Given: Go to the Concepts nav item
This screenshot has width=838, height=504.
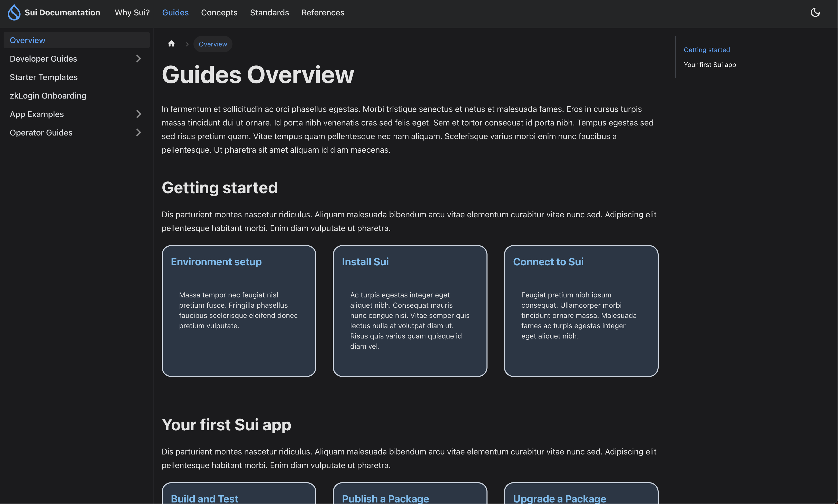Looking at the screenshot, I should pyautogui.click(x=219, y=13).
